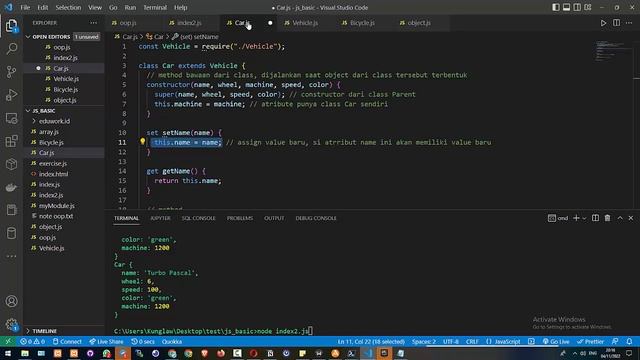Viewport: 640px width, 360px height.
Task: Select encoding UTF-8 in status bar
Action: tap(451, 341)
